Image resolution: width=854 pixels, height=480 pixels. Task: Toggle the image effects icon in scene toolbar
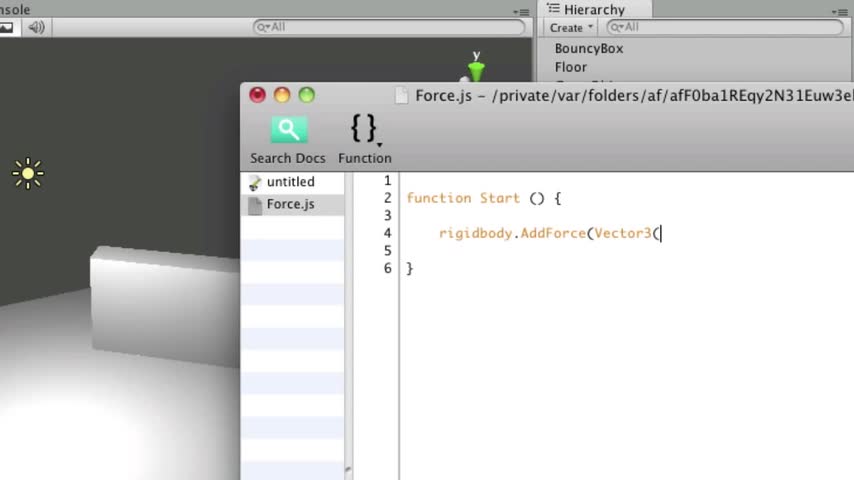pos(7,27)
